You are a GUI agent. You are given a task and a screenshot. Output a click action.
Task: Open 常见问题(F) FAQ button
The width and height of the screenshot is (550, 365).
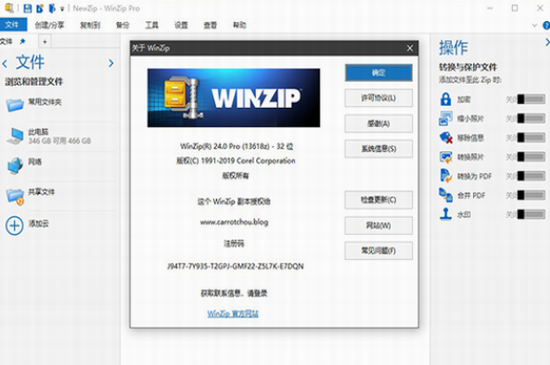(x=378, y=251)
